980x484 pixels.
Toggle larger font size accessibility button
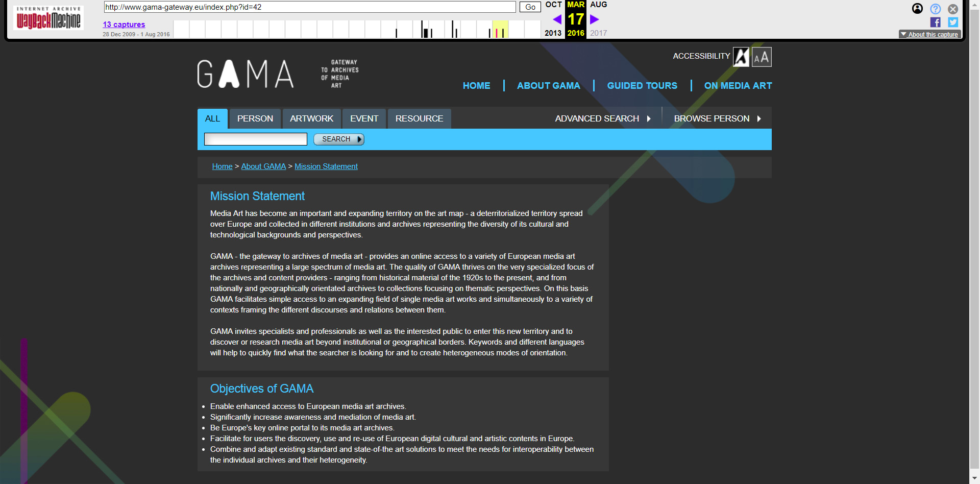(x=762, y=57)
